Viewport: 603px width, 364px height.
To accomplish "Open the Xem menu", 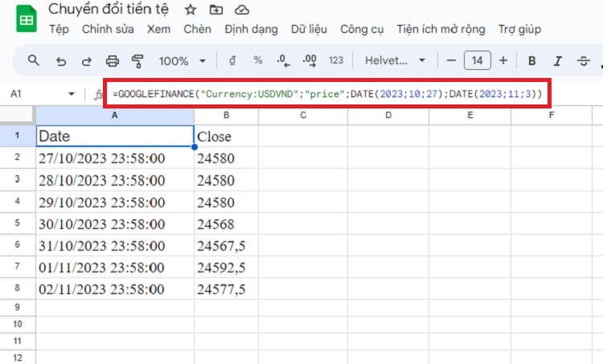I will coord(158,29).
